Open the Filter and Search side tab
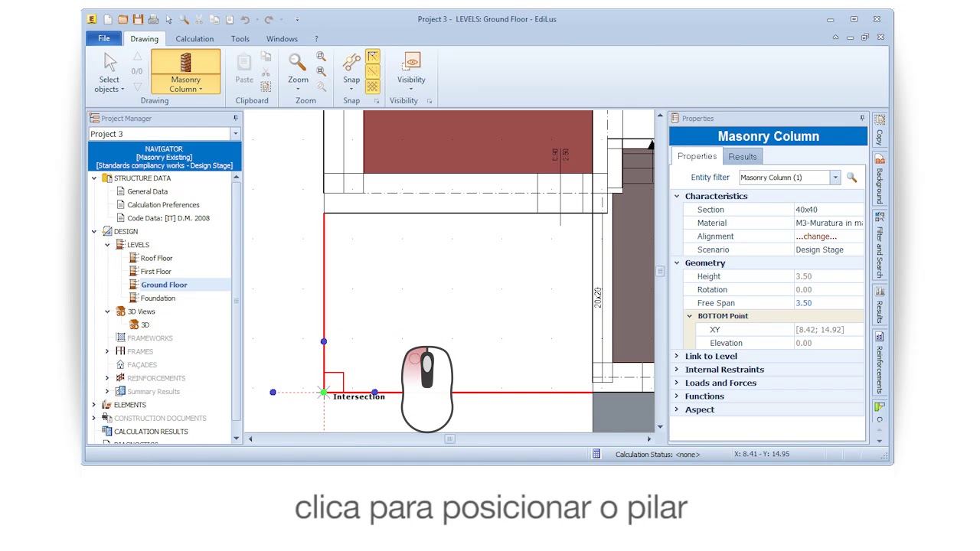Viewport: 980px width, 551px height. point(880,245)
